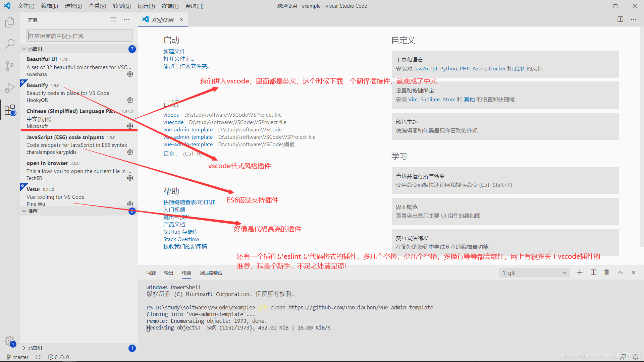Open the Manage gear at bottom of activity bar
Viewport: 644px width, 362px height.
tap(10, 341)
